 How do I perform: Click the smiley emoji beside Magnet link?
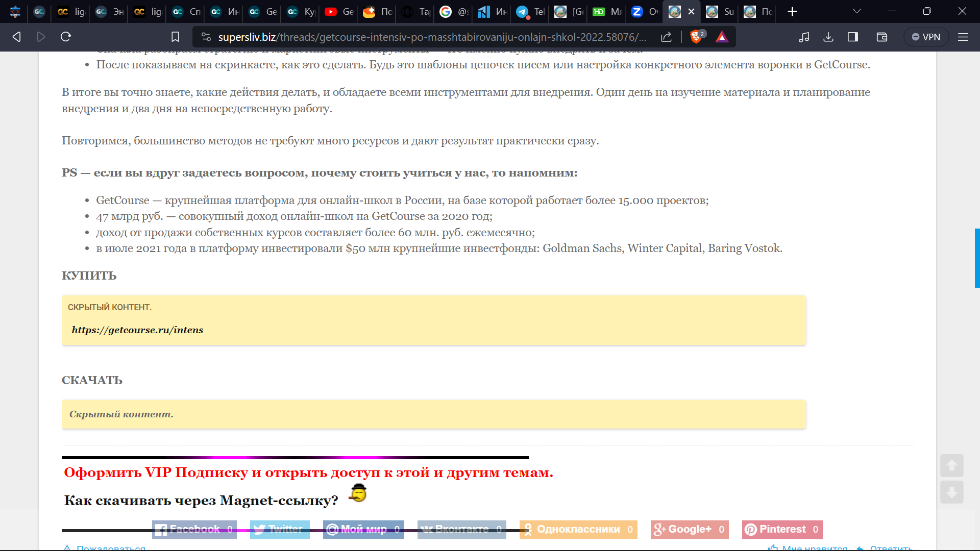(358, 493)
